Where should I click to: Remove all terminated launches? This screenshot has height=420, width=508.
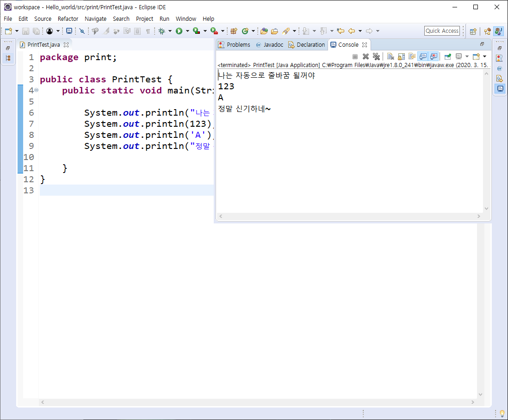click(376, 56)
